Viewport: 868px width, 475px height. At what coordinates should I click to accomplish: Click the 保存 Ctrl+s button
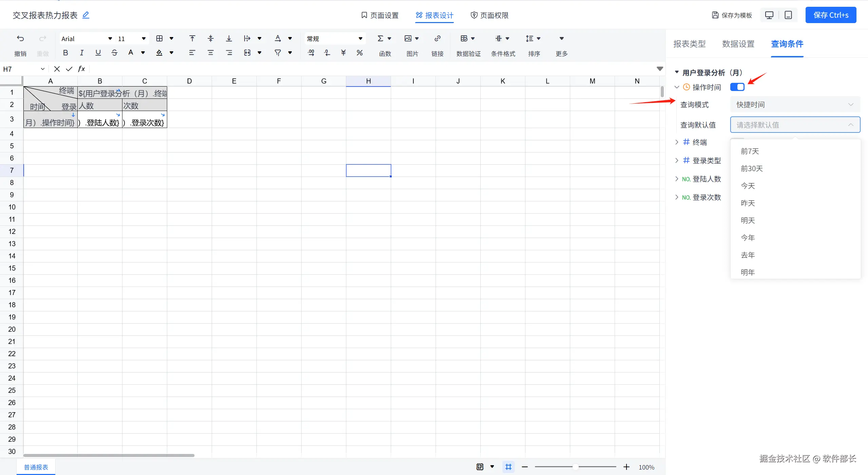click(x=831, y=15)
